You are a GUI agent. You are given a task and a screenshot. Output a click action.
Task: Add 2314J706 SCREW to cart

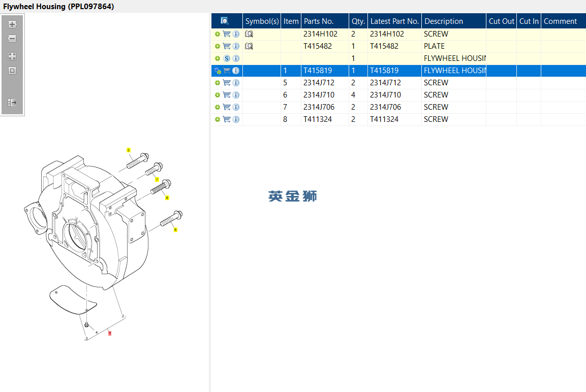(227, 107)
